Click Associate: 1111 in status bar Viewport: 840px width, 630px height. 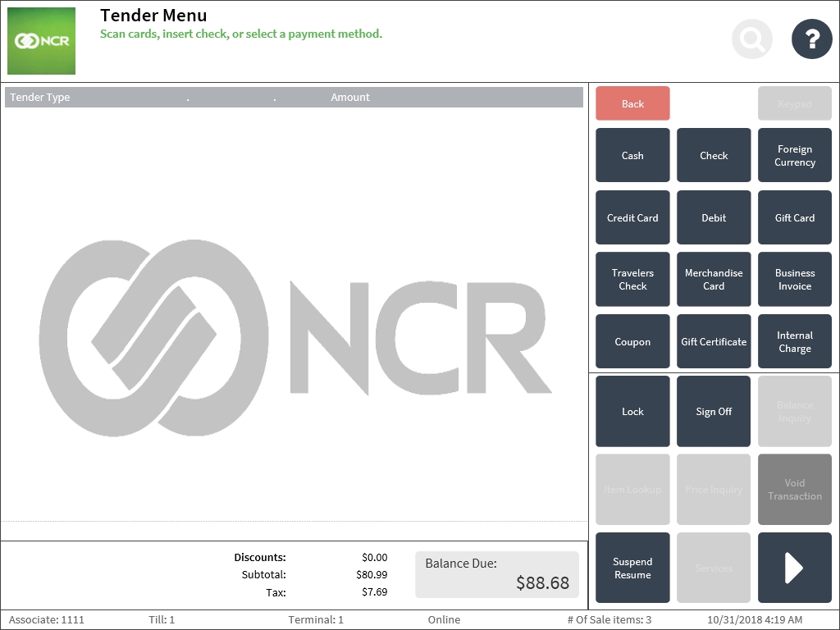[47, 620]
